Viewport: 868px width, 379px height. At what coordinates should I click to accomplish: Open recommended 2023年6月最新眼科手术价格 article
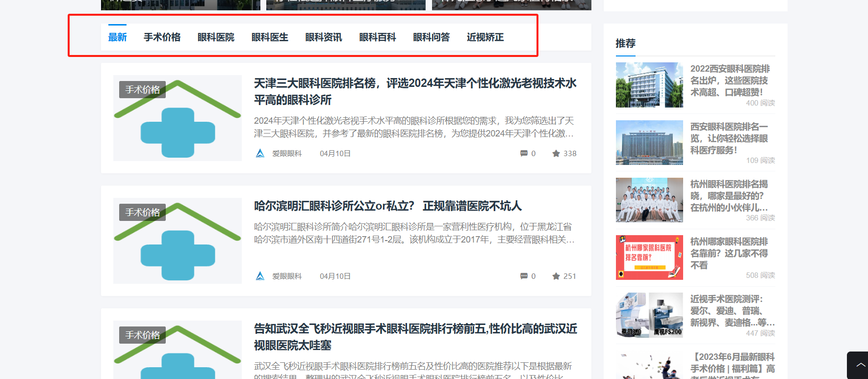pyautogui.click(x=733, y=365)
